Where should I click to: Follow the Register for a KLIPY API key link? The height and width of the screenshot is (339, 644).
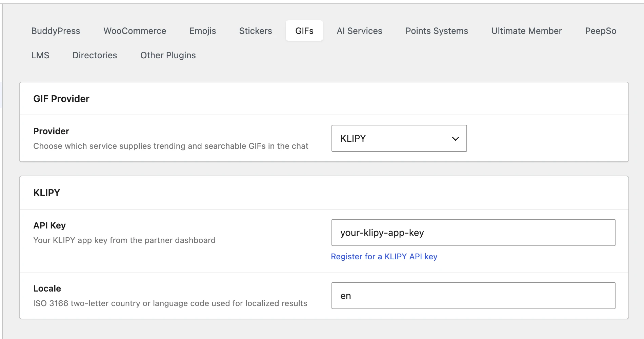point(384,257)
